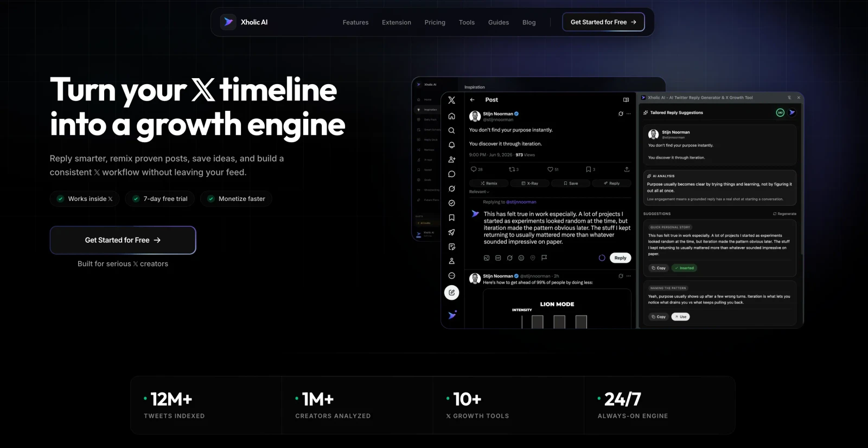Viewport: 868px width, 448px height.
Task: Close the Xholic AI extension panel
Action: coord(799,98)
